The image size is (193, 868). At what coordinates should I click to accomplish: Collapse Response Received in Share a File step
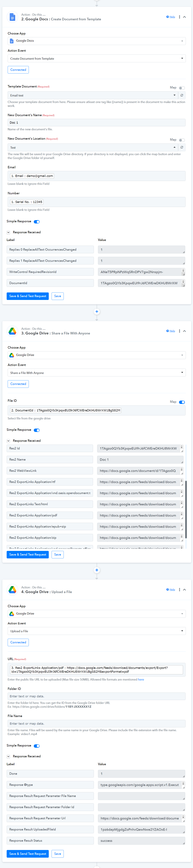(x=8, y=441)
